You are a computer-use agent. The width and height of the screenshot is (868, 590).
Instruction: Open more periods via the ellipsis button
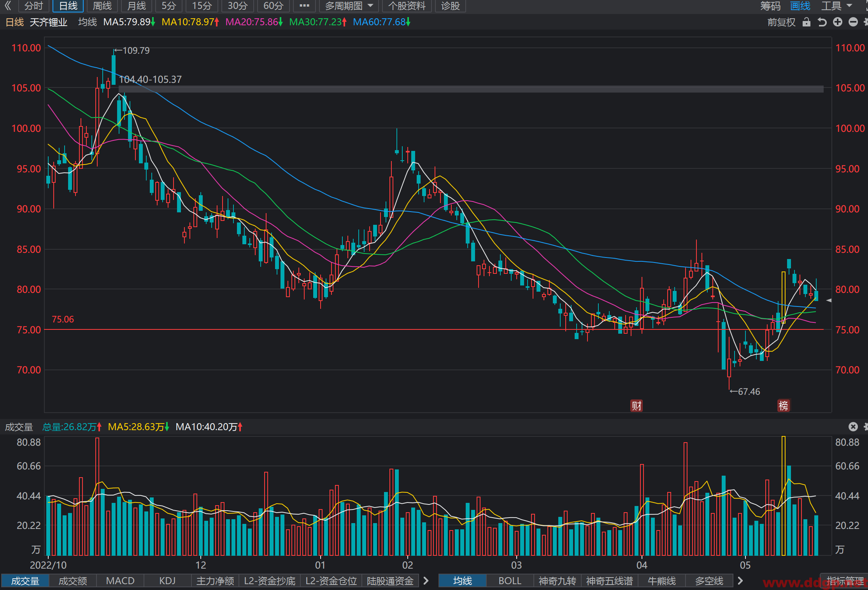click(304, 6)
